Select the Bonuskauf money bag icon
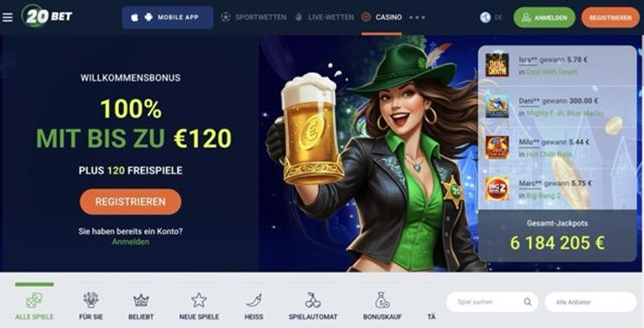The width and height of the screenshot is (644, 328). tap(382, 300)
